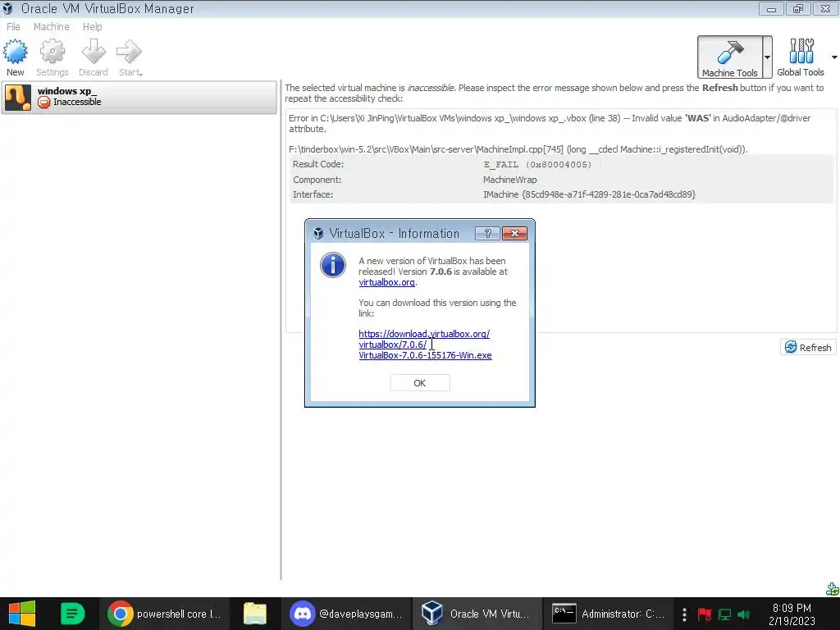Click the bottom-right corner status icon
840x630 pixels.
click(x=832, y=589)
